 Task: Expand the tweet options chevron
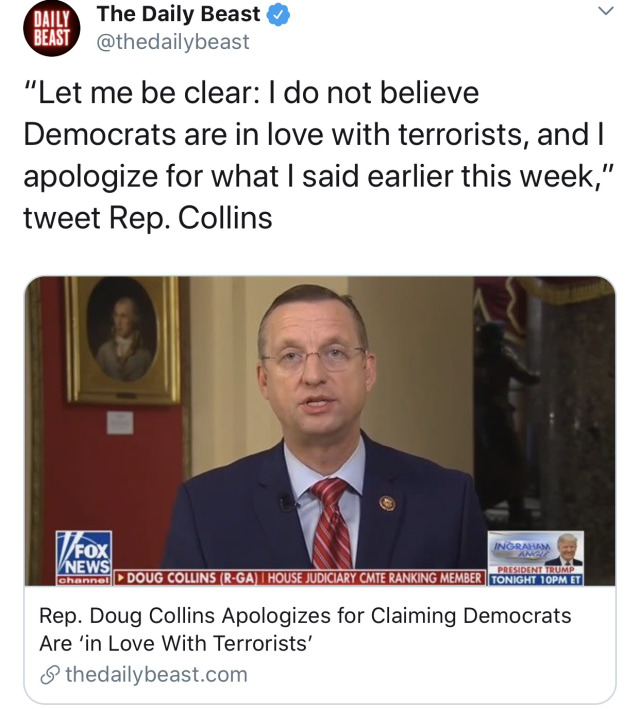pos(606,10)
